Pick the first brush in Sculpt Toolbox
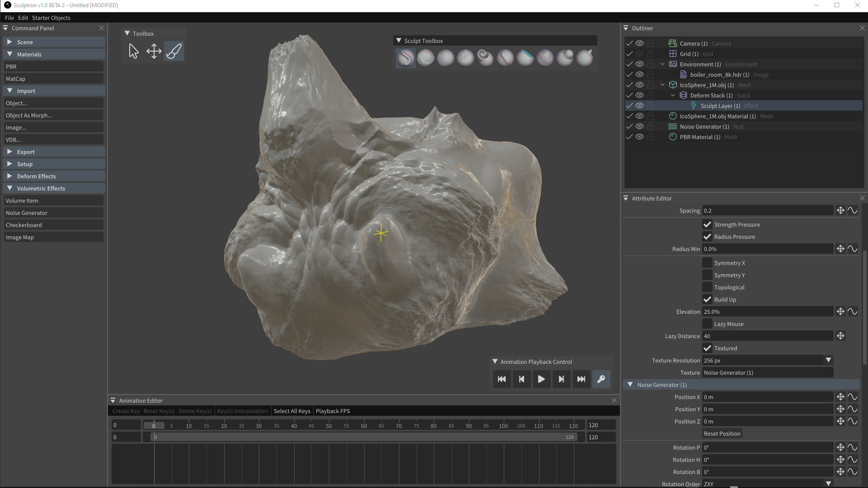Image resolution: width=868 pixels, height=488 pixels. [x=405, y=58]
